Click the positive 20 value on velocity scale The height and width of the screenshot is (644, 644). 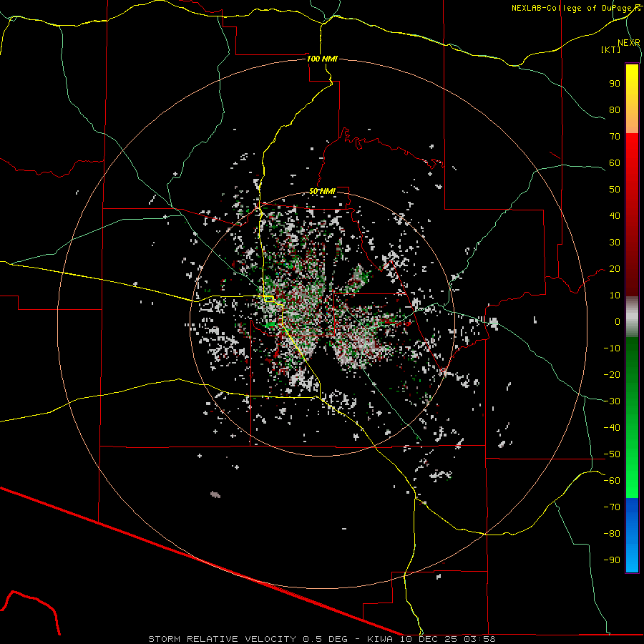pyautogui.click(x=615, y=269)
